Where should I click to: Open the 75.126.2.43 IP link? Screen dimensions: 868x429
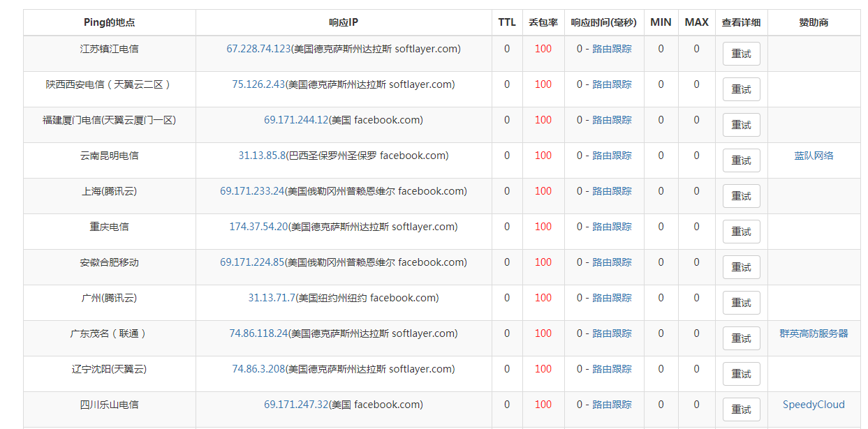(258, 84)
